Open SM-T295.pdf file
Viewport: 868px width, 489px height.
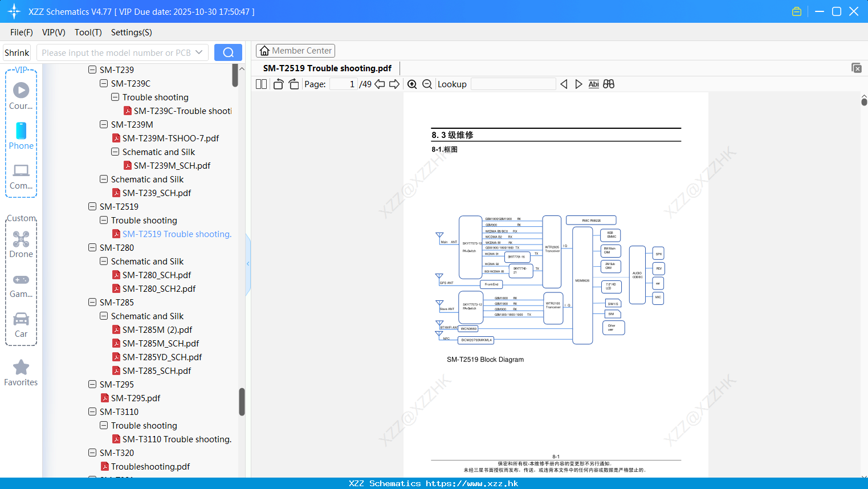[136, 398]
